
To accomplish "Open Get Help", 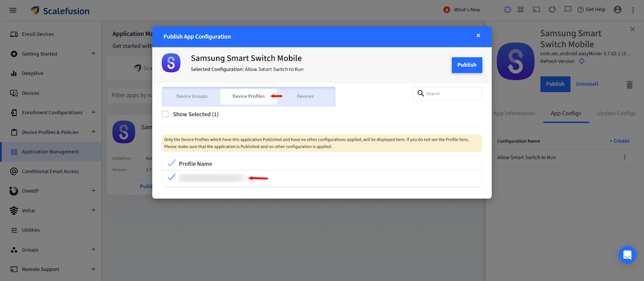I will [x=591, y=10].
